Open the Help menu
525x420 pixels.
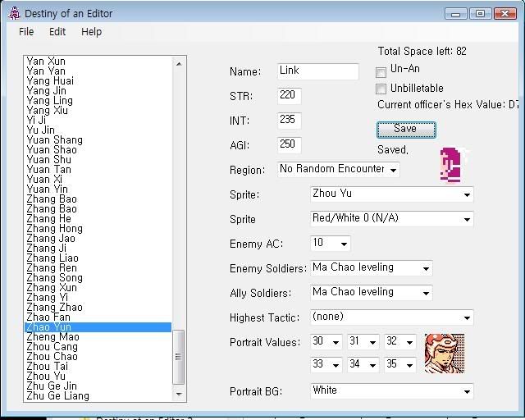click(x=91, y=31)
